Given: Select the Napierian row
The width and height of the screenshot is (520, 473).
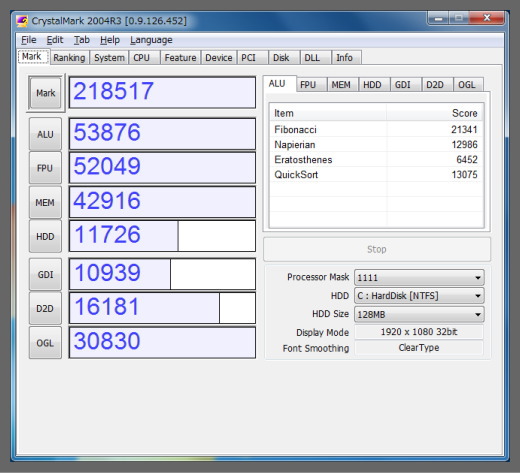Looking at the screenshot, I should [x=376, y=144].
